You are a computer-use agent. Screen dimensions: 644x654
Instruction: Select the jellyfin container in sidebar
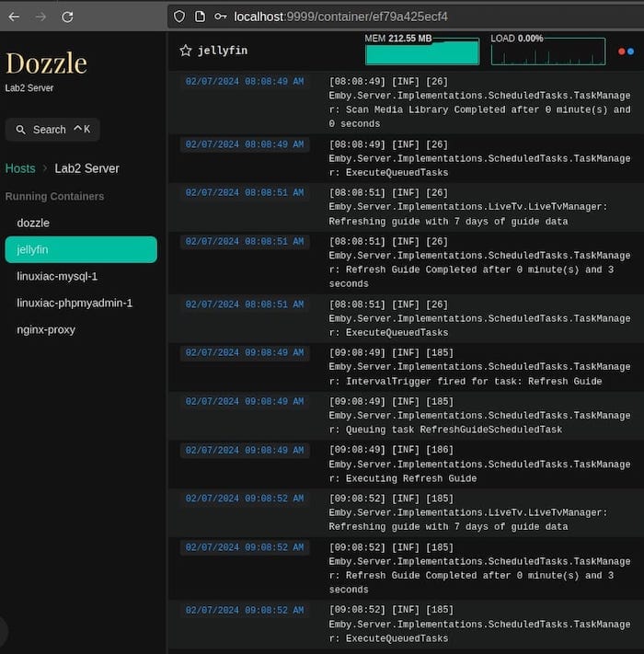pyautogui.click(x=81, y=249)
